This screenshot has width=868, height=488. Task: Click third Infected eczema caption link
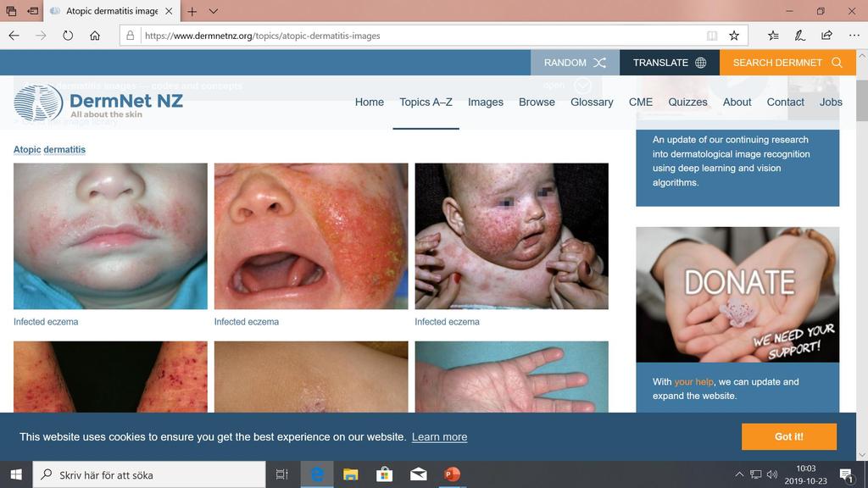click(x=447, y=321)
